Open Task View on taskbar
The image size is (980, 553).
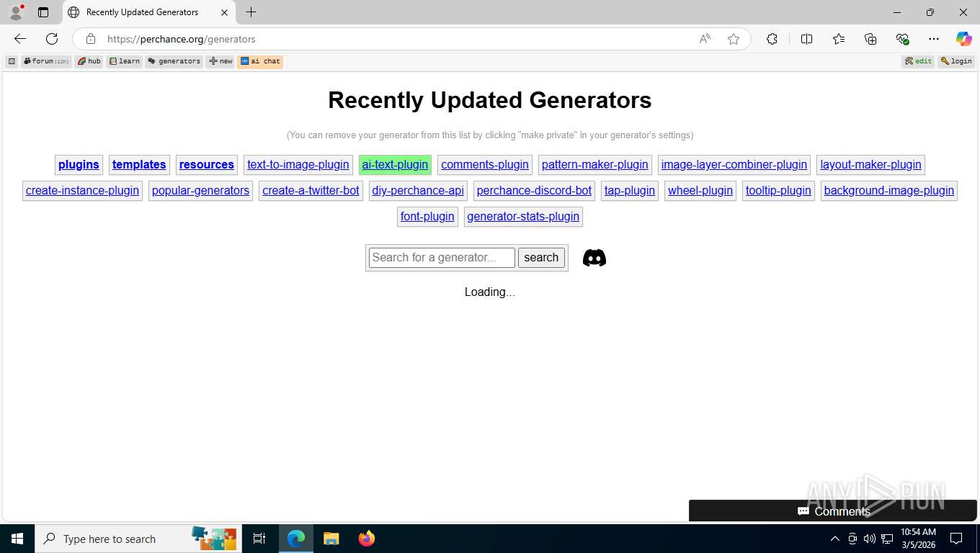[x=259, y=539]
